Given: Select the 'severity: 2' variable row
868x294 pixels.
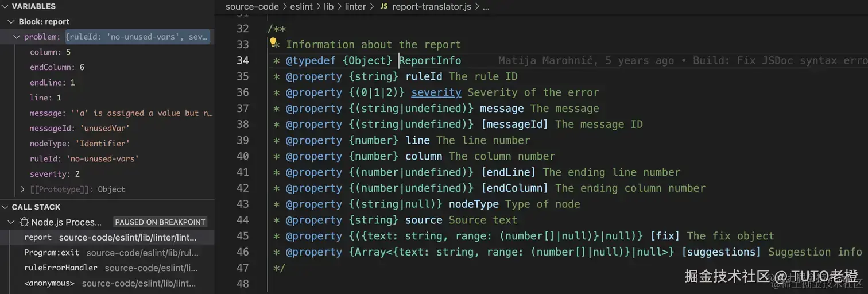Looking at the screenshot, I should coord(107,174).
